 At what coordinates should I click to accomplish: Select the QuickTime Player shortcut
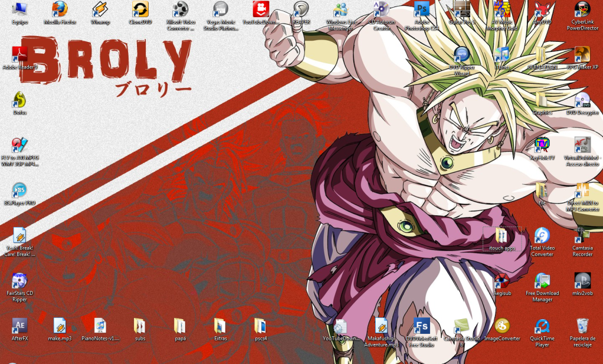pyautogui.click(x=542, y=326)
